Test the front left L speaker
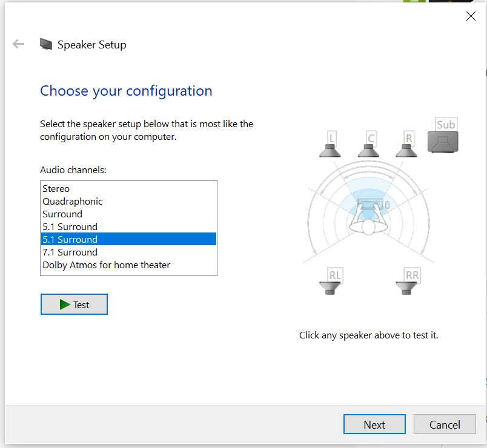 [x=330, y=144]
